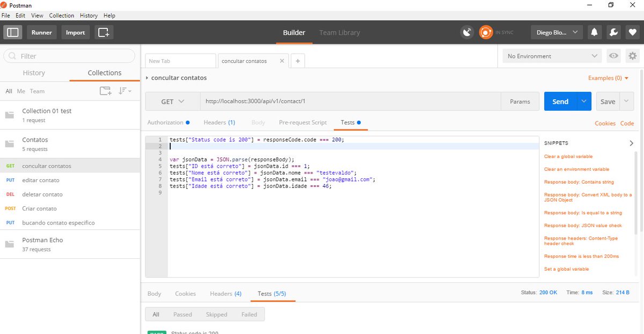Viewport: 644px width, 334px height.
Task: Filter test results by All
Action: click(156, 315)
